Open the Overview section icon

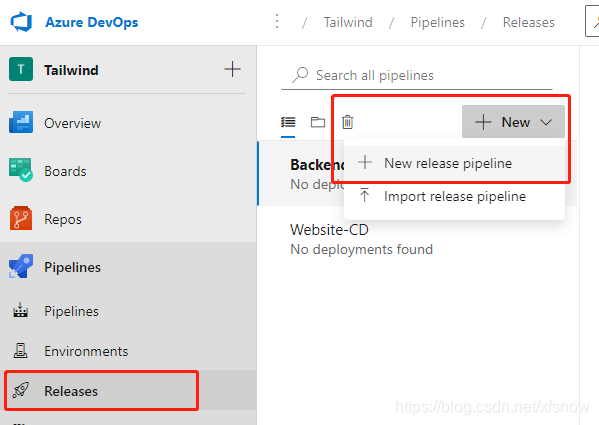[21, 122]
